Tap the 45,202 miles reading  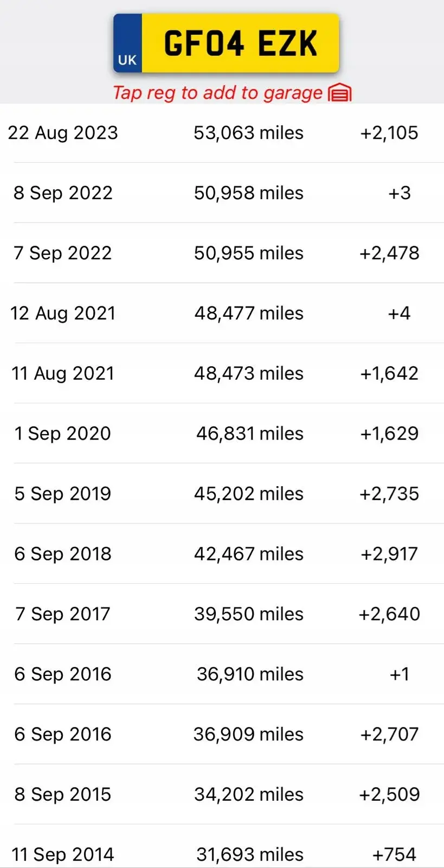click(248, 494)
